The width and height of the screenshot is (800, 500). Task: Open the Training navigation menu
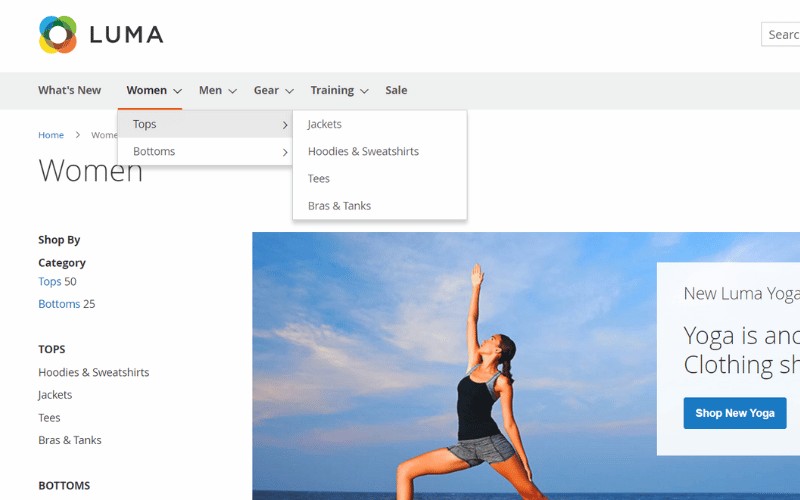pos(332,90)
